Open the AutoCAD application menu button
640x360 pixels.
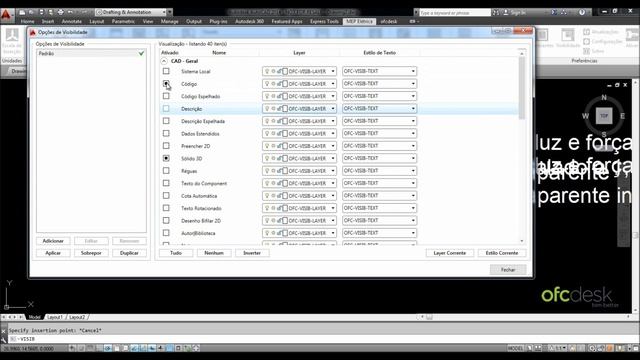tap(6, 15)
